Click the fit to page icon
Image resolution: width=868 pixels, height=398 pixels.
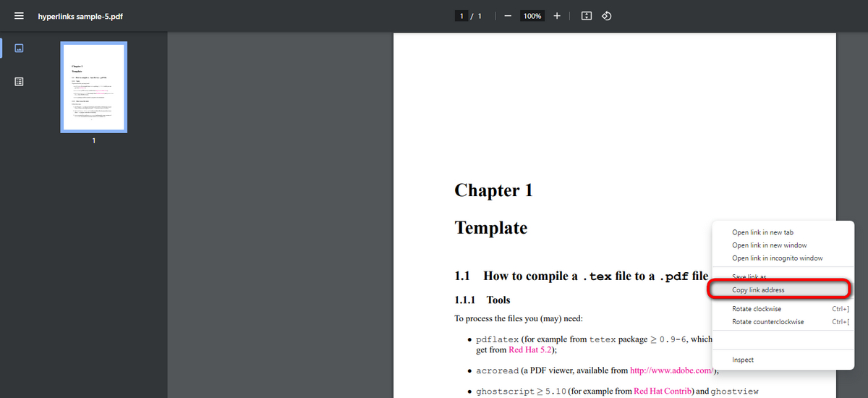pyautogui.click(x=587, y=16)
